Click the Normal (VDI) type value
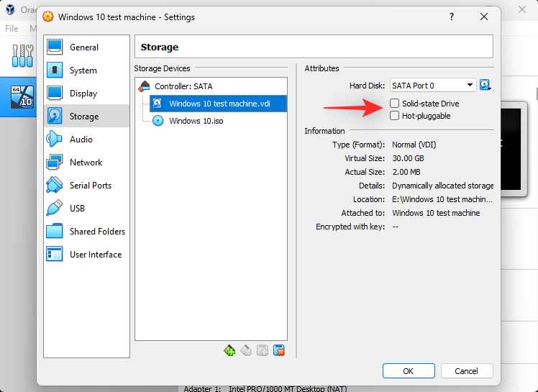Screen dimensions: 538x392 tap(414, 145)
